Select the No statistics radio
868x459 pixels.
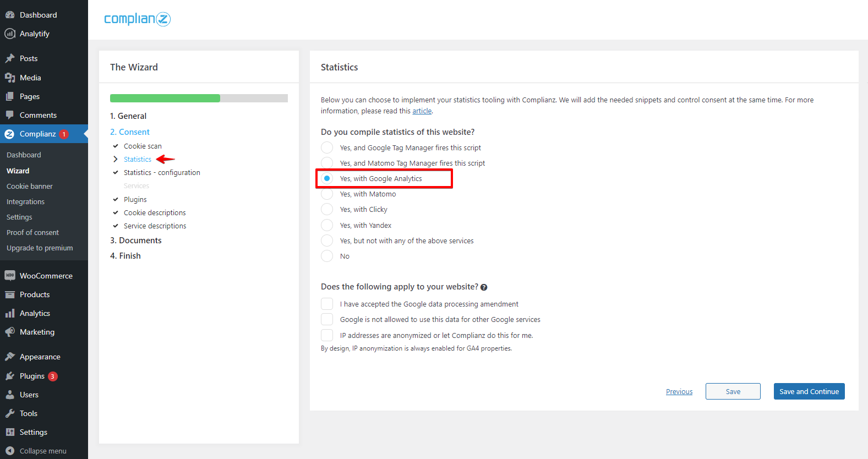[x=327, y=256]
